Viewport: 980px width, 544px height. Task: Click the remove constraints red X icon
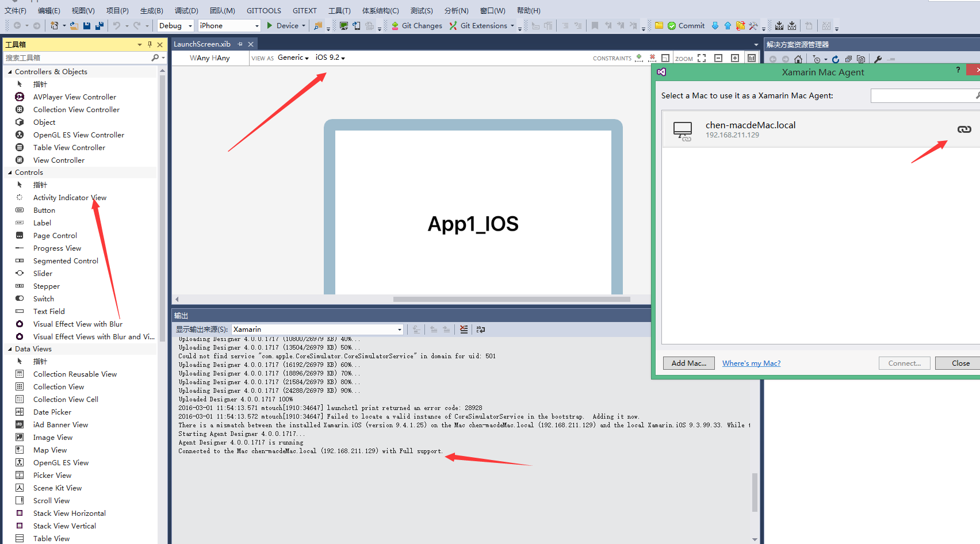(652, 58)
